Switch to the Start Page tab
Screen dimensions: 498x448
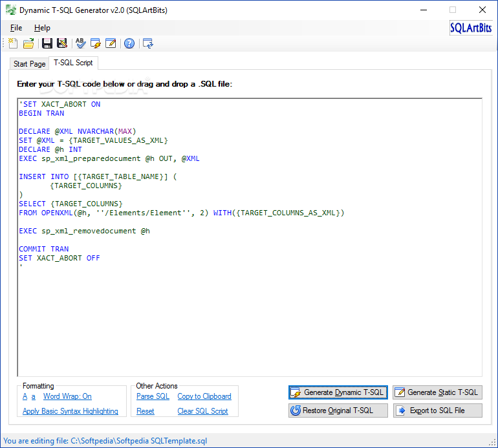coord(29,64)
